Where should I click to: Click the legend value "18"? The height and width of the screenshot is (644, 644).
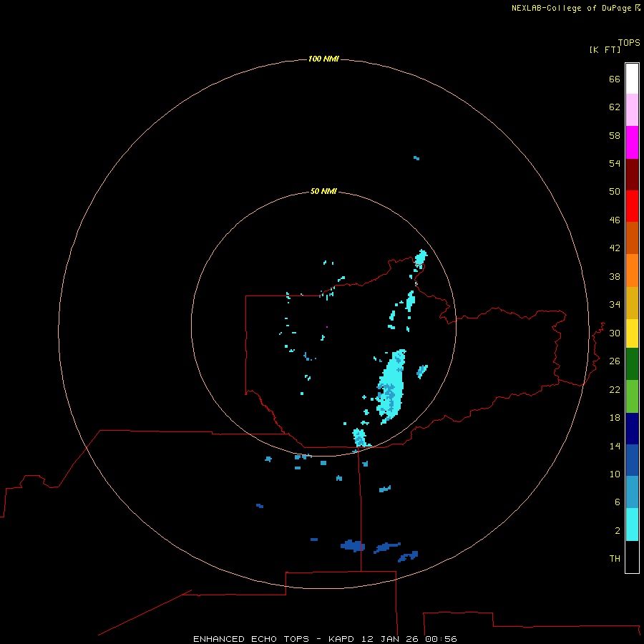(x=615, y=418)
